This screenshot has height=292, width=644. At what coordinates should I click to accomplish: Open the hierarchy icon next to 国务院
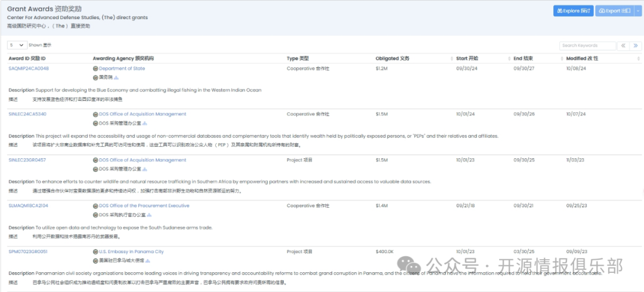(116, 77)
